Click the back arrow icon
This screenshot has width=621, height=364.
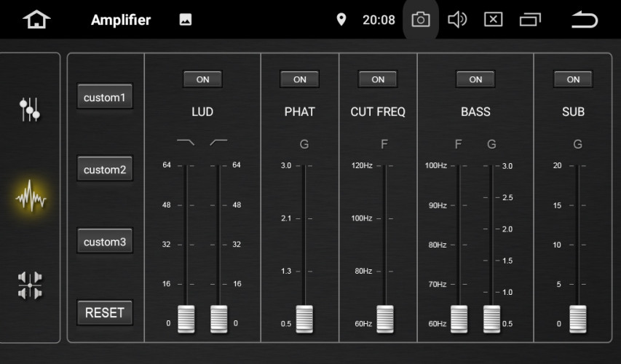tap(584, 20)
